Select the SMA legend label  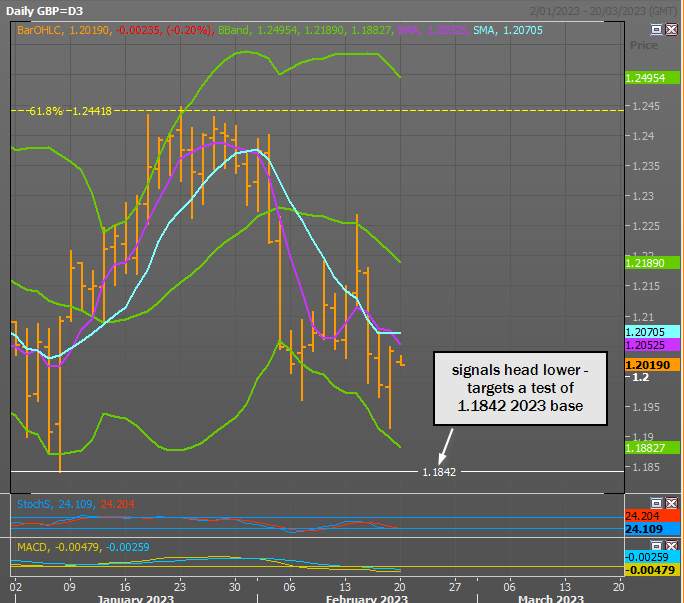484,31
